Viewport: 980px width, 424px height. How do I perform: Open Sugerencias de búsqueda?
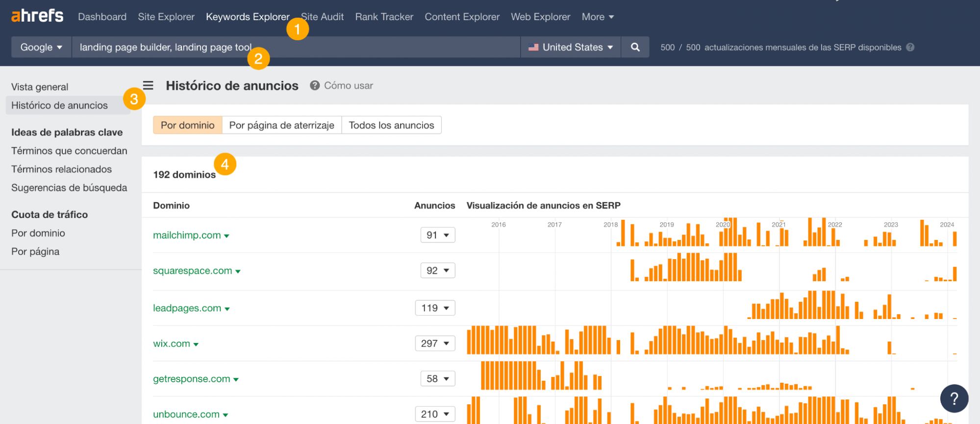coord(69,187)
